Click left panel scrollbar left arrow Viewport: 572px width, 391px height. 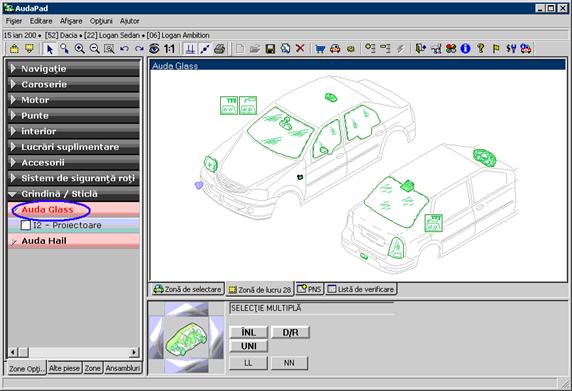(x=13, y=352)
